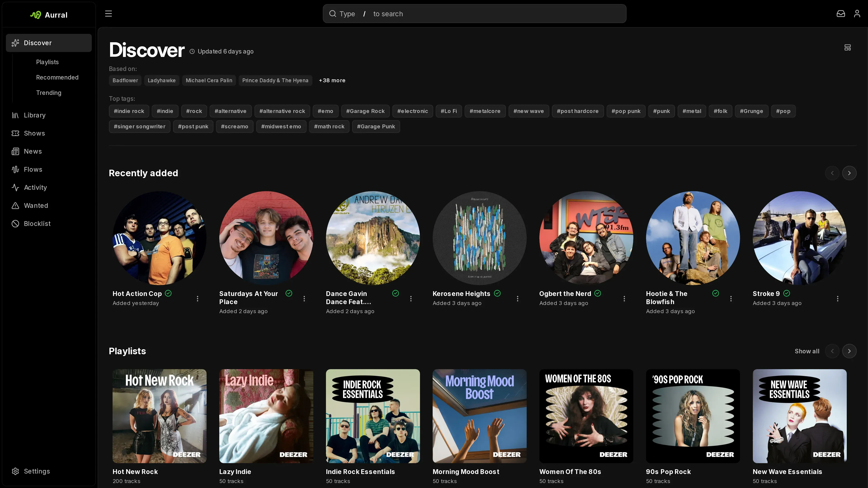The image size is (868, 488).
Task: Open the Hot New Rock playlist cover
Action: click(x=159, y=416)
